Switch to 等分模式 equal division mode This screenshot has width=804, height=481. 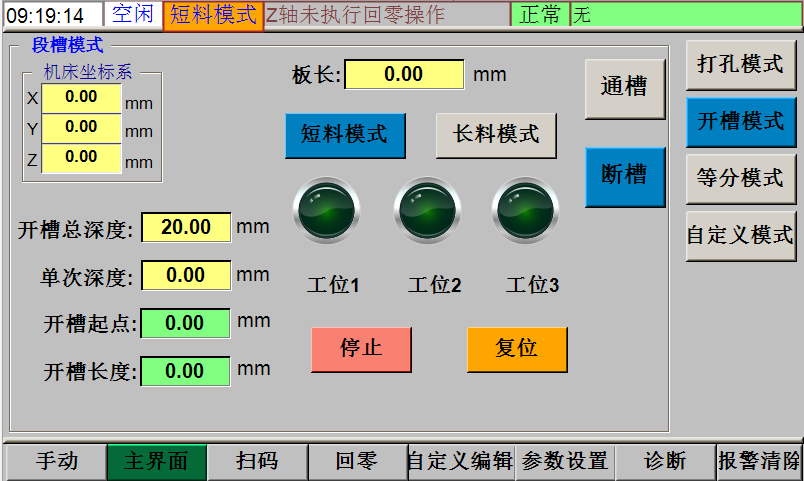pos(740,178)
